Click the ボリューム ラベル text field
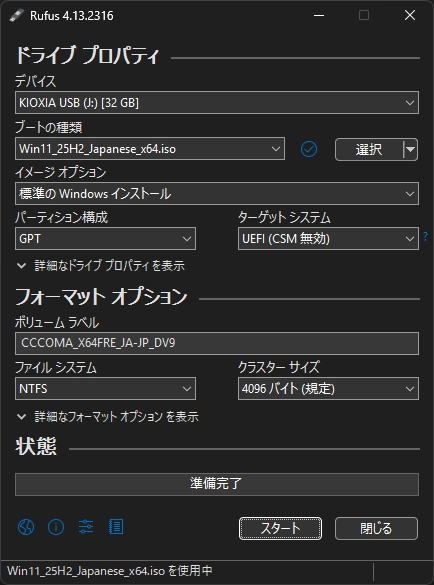434x585 pixels. click(x=217, y=343)
